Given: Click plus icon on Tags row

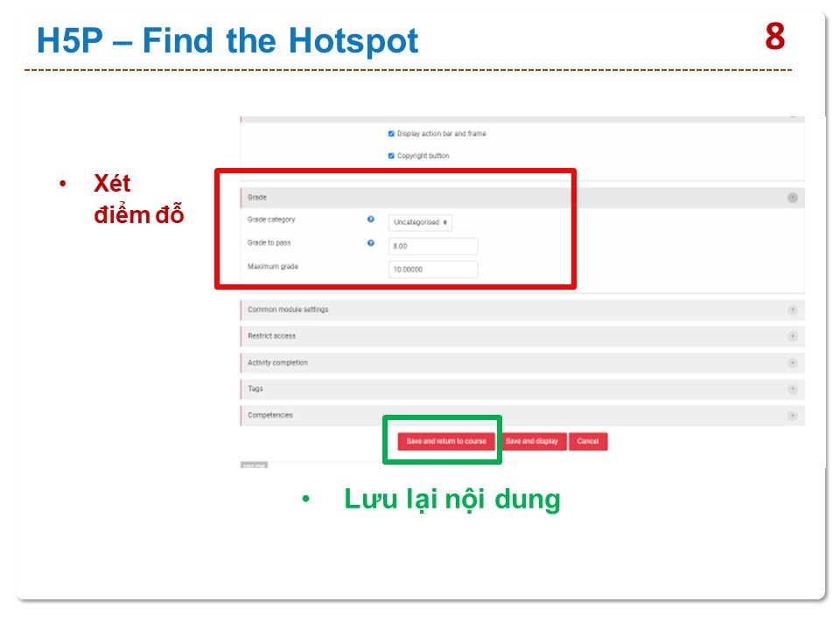Looking at the screenshot, I should click(x=792, y=388).
